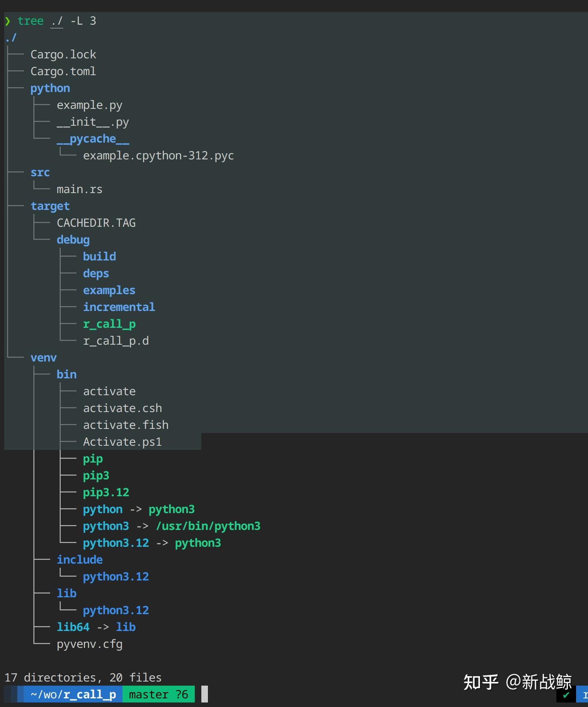Click the master ?6 git branch segment
Image resolution: width=588 pixels, height=707 pixels.
[x=158, y=694]
